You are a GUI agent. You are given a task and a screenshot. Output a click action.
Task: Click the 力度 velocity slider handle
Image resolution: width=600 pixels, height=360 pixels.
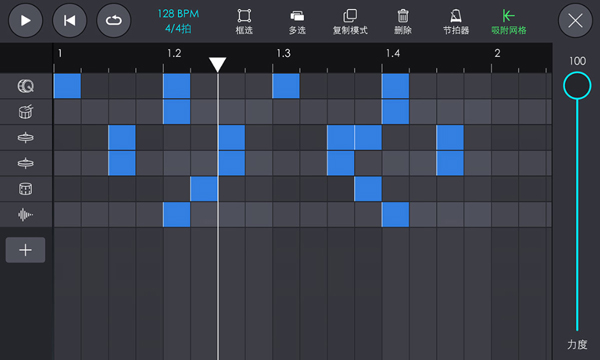pyautogui.click(x=577, y=85)
